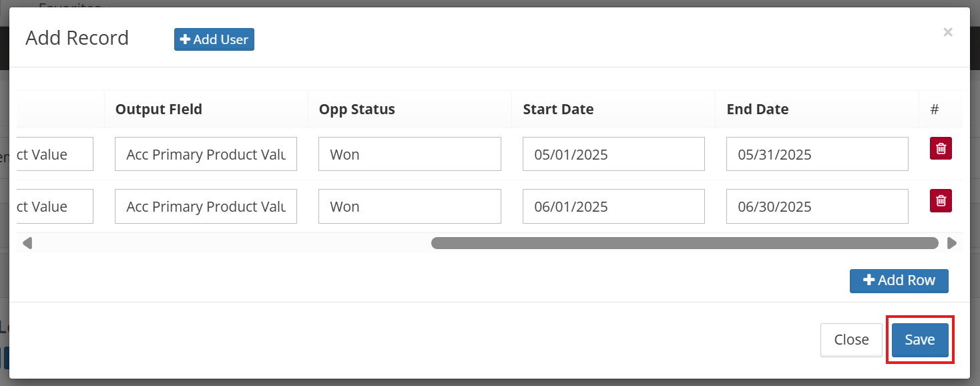Viewport: 980px width, 386px height.
Task: Edit second row End Date 06/30/2025
Action: pyautogui.click(x=816, y=206)
